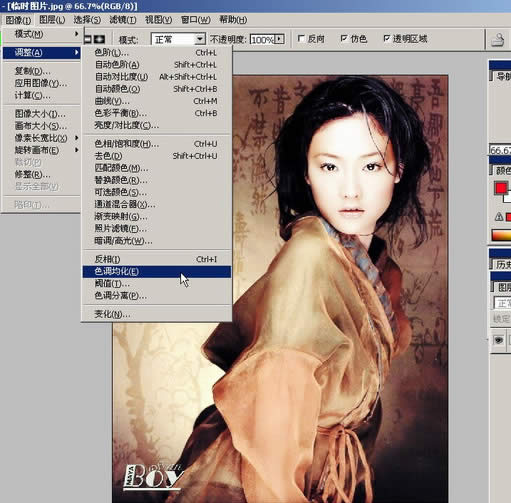Click the file browser icon at top right
This screenshot has width=511, height=503.
[498, 40]
